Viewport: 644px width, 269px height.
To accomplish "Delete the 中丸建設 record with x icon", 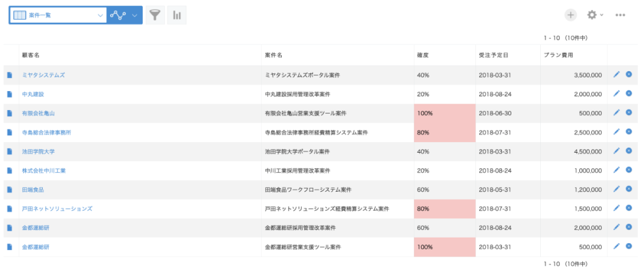I will 628,93.
